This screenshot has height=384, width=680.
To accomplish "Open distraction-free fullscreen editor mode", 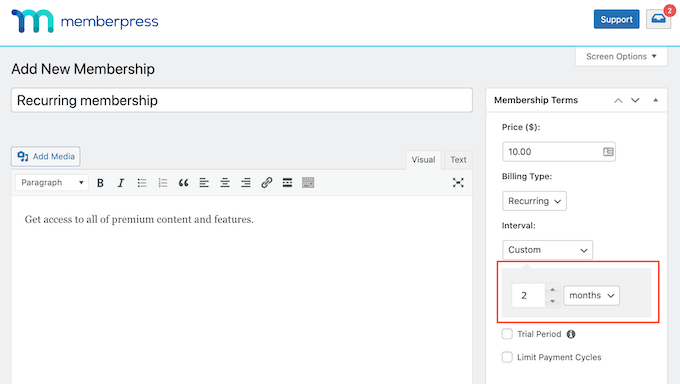I will pyautogui.click(x=458, y=183).
